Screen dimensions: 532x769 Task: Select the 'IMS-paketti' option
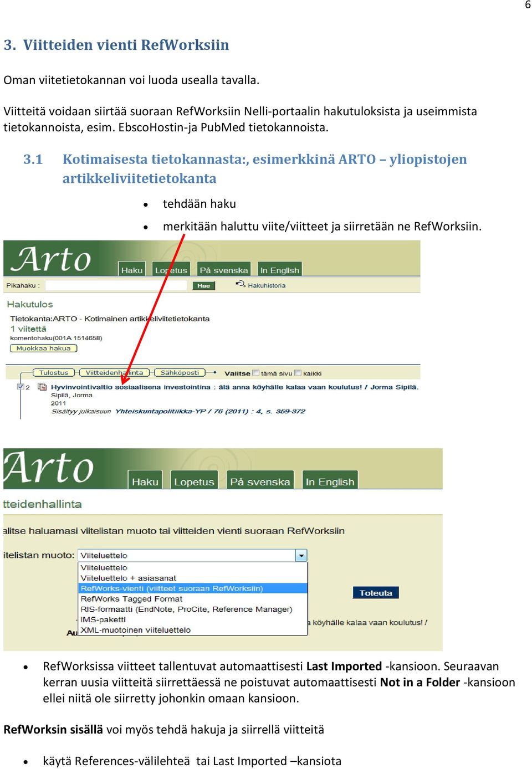pyautogui.click(x=103, y=619)
